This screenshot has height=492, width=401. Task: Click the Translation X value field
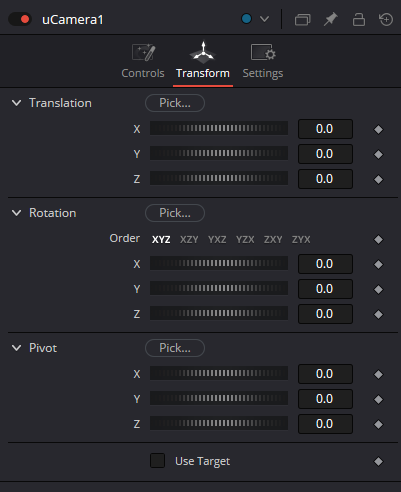(x=325, y=129)
